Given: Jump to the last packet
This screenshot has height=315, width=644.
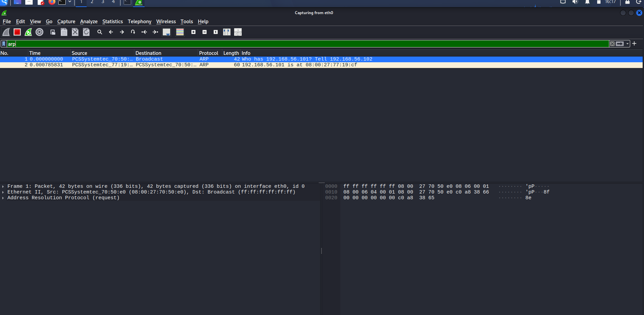Looking at the screenshot, I should pyautogui.click(x=155, y=32).
